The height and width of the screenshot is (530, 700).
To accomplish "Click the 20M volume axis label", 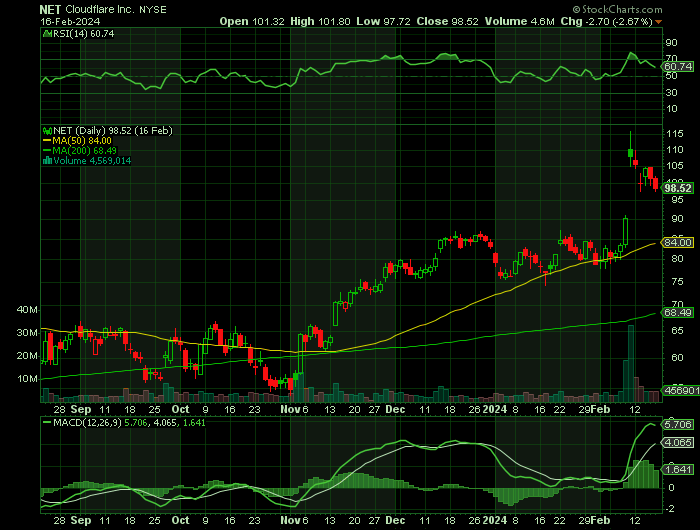I will [x=27, y=356].
